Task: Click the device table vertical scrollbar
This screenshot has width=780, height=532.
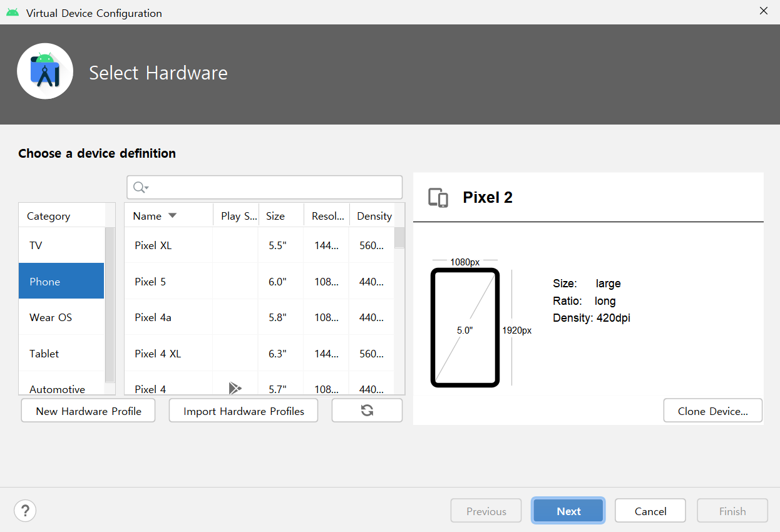Action: (x=399, y=238)
